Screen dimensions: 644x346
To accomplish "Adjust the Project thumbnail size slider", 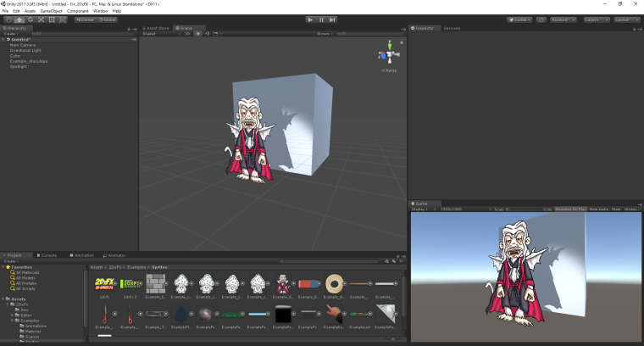I will [x=392, y=339].
